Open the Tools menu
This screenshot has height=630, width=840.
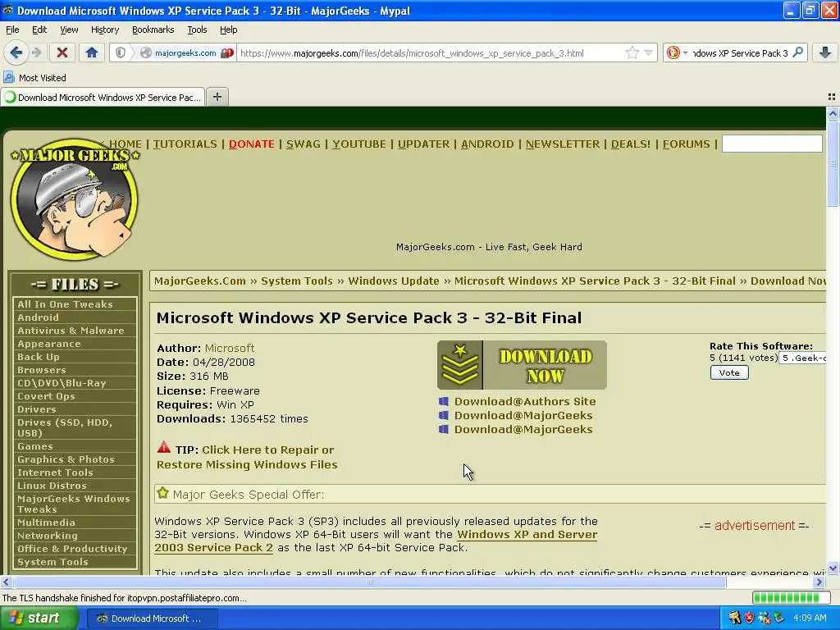(x=197, y=30)
